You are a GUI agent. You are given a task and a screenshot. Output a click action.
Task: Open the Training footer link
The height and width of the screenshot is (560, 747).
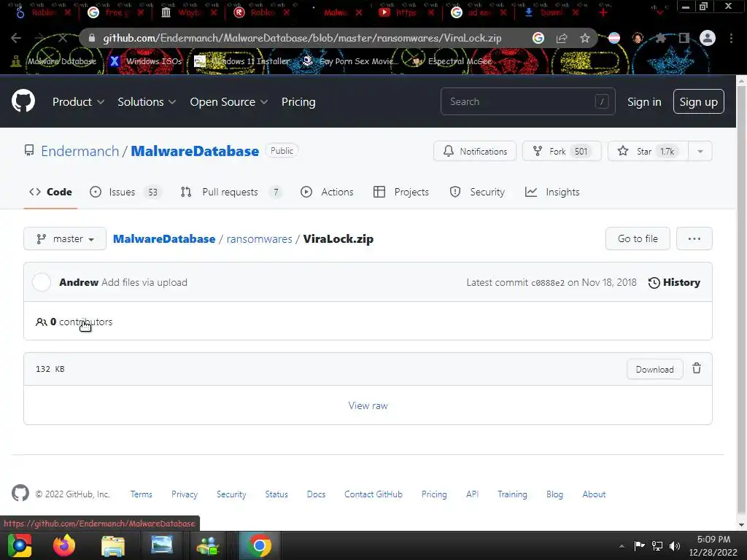[x=512, y=494]
